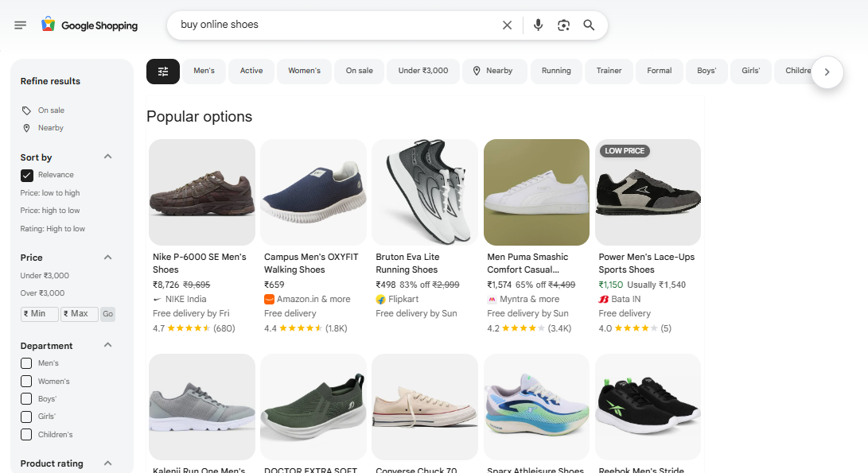Open the hamburger main menu
868x473 pixels.
coord(21,25)
